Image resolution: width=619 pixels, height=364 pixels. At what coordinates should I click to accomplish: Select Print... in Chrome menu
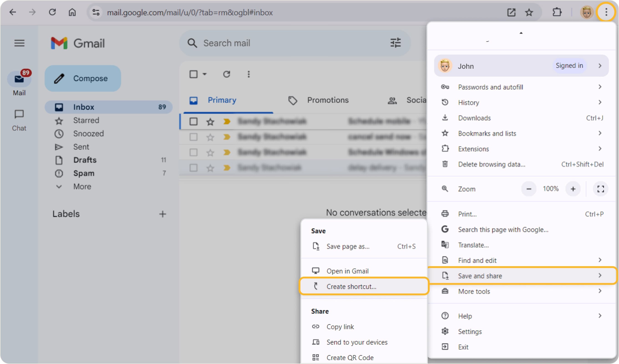(521, 214)
